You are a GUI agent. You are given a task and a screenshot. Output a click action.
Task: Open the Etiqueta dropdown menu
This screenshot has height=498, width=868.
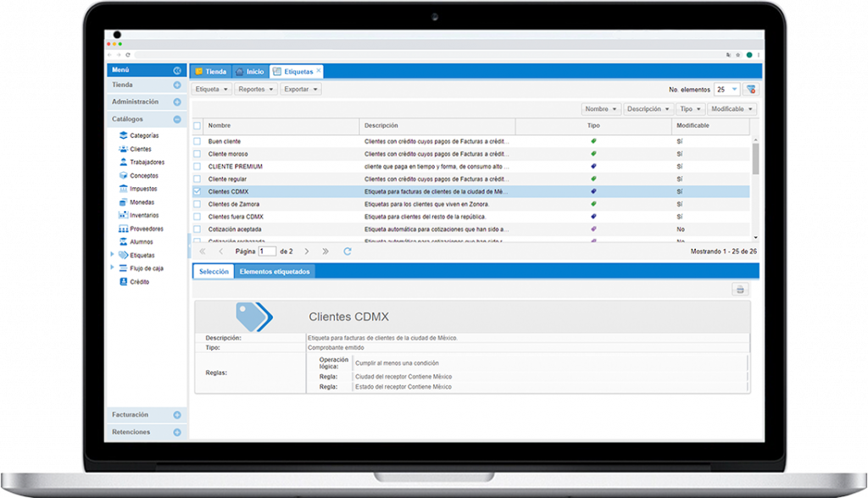coord(211,89)
